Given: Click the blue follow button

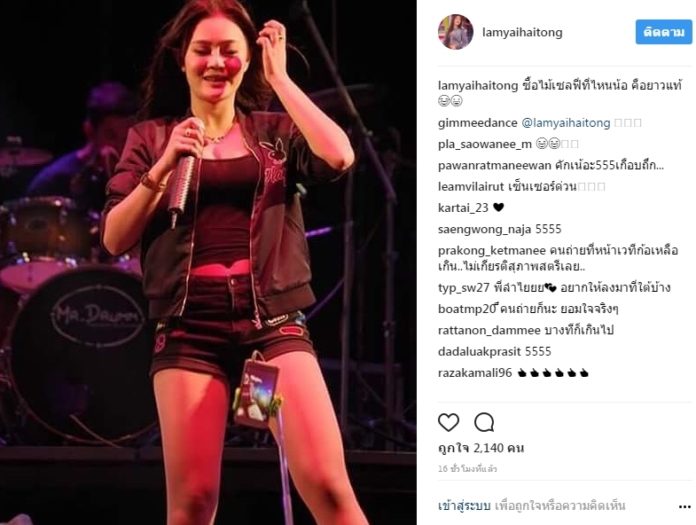Looking at the screenshot, I should [x=664, y=32].
